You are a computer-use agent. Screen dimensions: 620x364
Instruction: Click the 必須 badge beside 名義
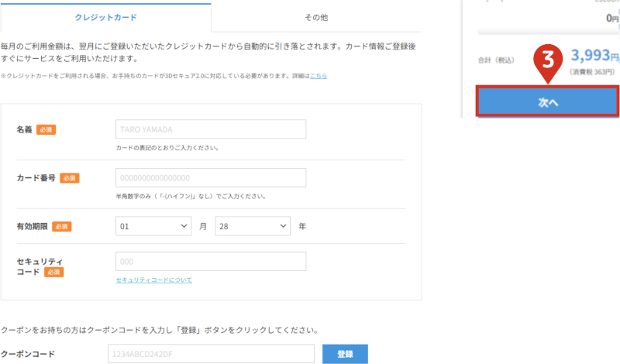[46, 129]
